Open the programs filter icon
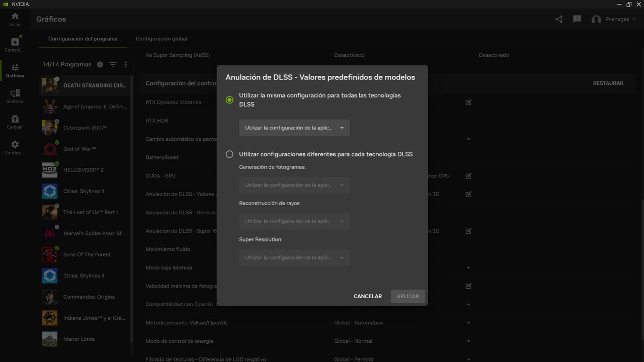Screen dimensions: 644x362 [x=113, y=65]
